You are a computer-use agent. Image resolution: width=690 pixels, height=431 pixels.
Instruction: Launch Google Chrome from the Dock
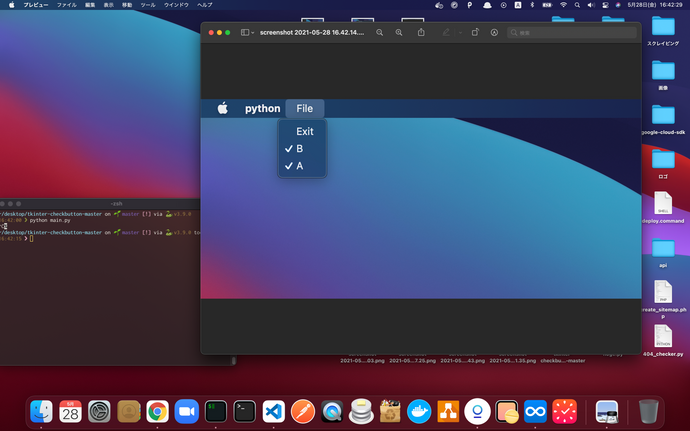158,412
